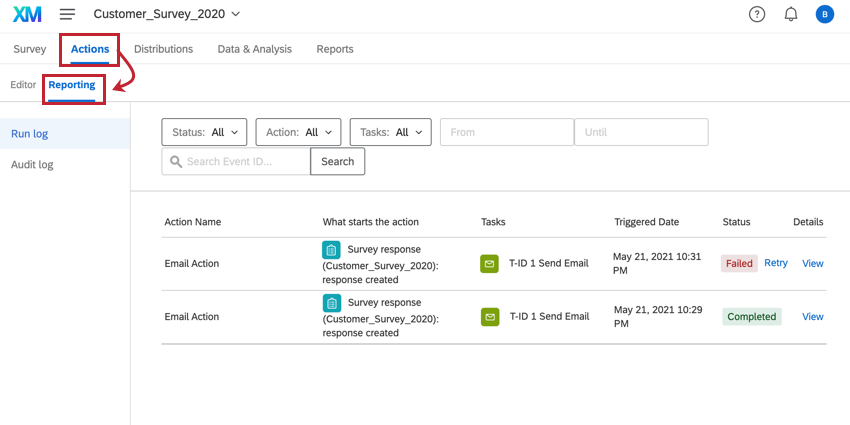Open the notifications bell
The width and height of the screenshot is (850, 425).
point(791,14)
